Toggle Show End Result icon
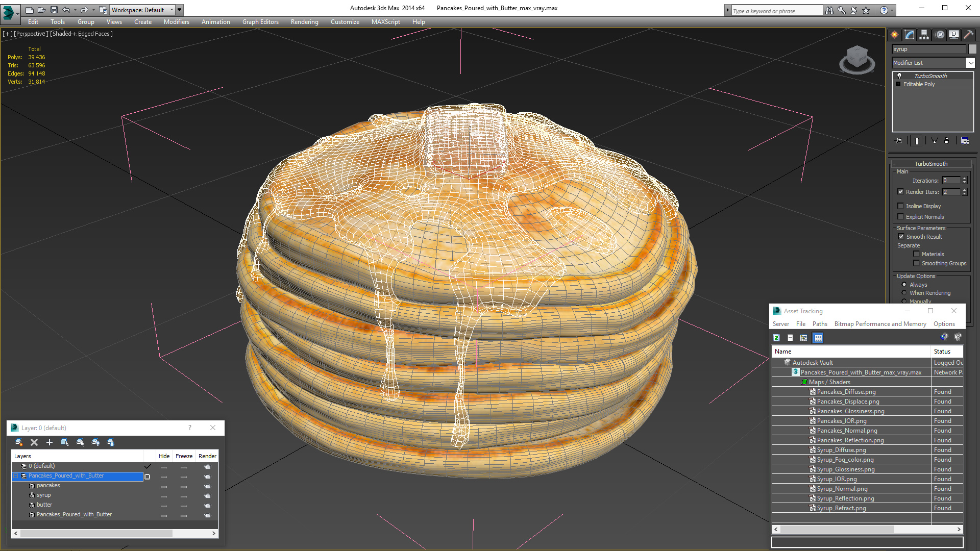 coord(917,141)
